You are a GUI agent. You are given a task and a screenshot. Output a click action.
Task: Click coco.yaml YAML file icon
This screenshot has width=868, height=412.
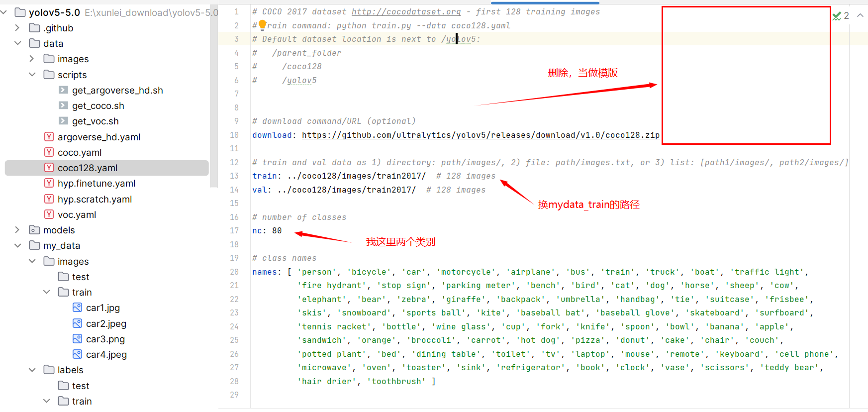pyautogui.click(x=49, y=152)
